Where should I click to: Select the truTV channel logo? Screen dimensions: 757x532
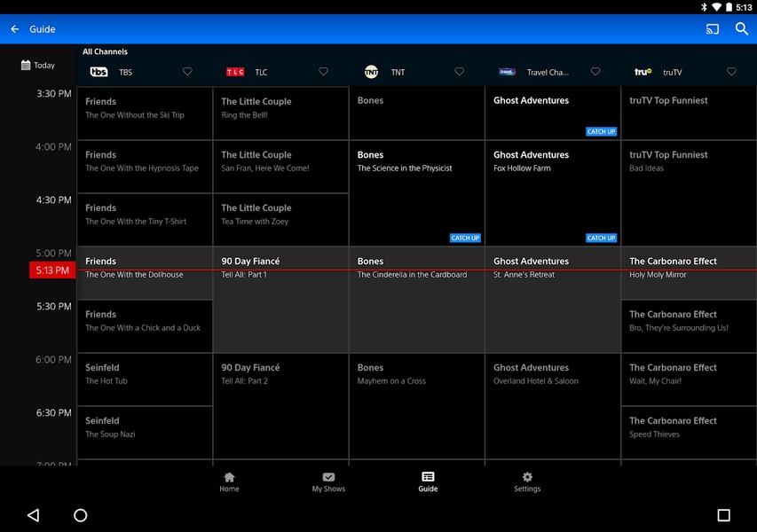pyautogui.click(x=643, y=72)
